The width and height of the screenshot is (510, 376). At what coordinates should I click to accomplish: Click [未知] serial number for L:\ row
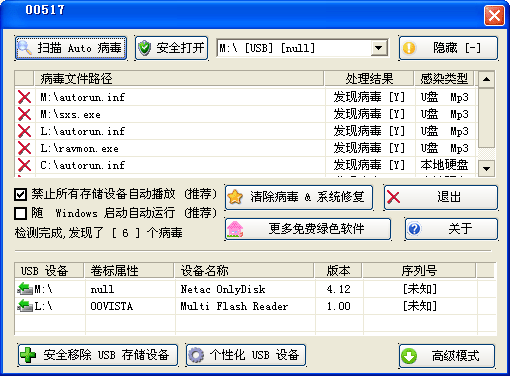420,306
